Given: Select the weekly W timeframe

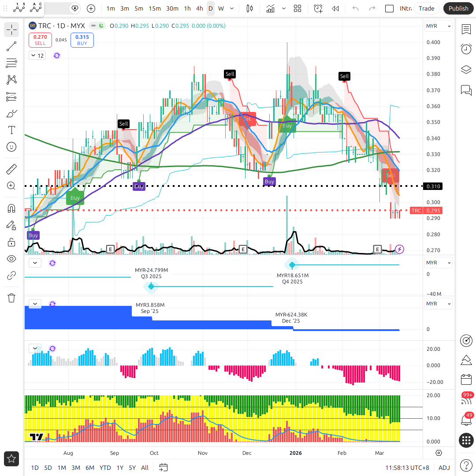Looking at the screenshot, I should [221, 8].
